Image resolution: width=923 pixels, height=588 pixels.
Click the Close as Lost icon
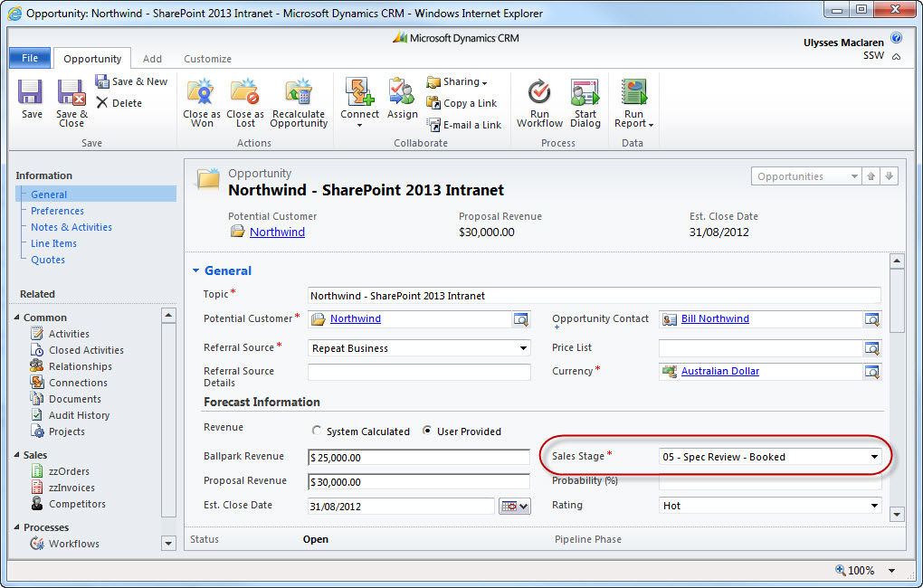(244, 93)
